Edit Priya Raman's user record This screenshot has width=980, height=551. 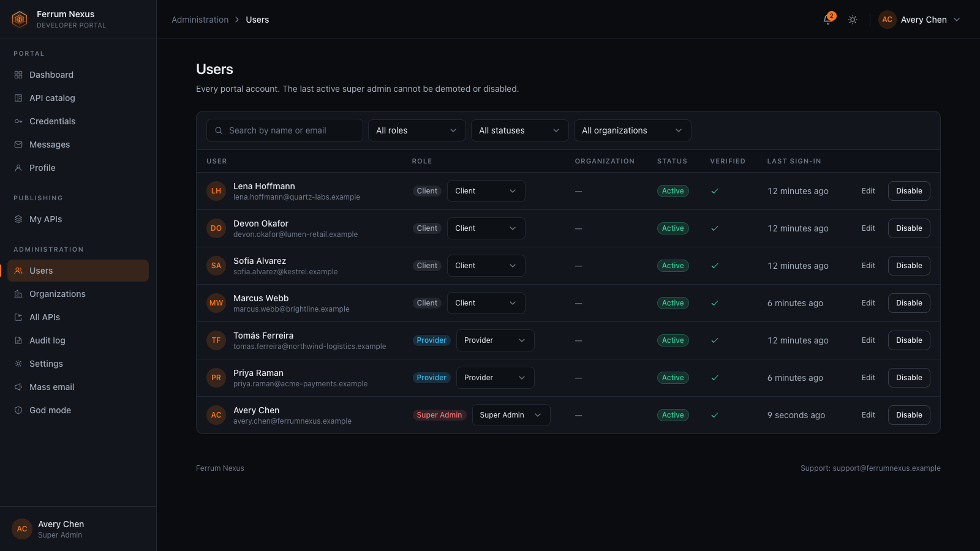[x=869, y=378]
